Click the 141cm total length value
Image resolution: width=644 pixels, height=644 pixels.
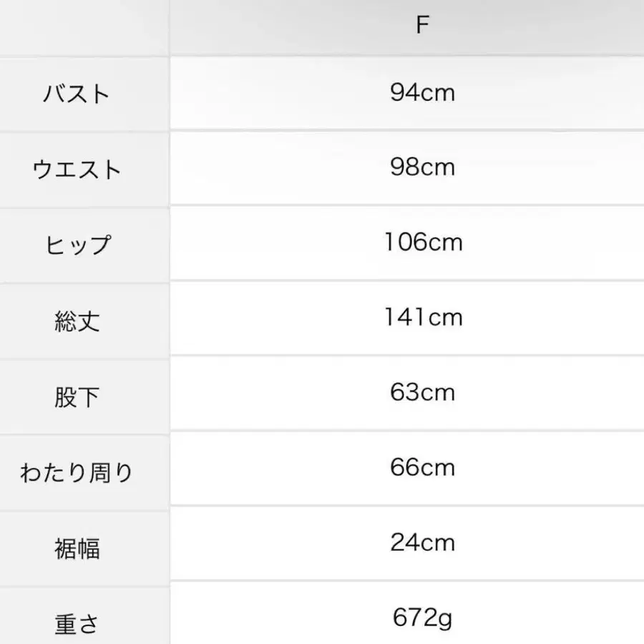(x=422, y=317)
